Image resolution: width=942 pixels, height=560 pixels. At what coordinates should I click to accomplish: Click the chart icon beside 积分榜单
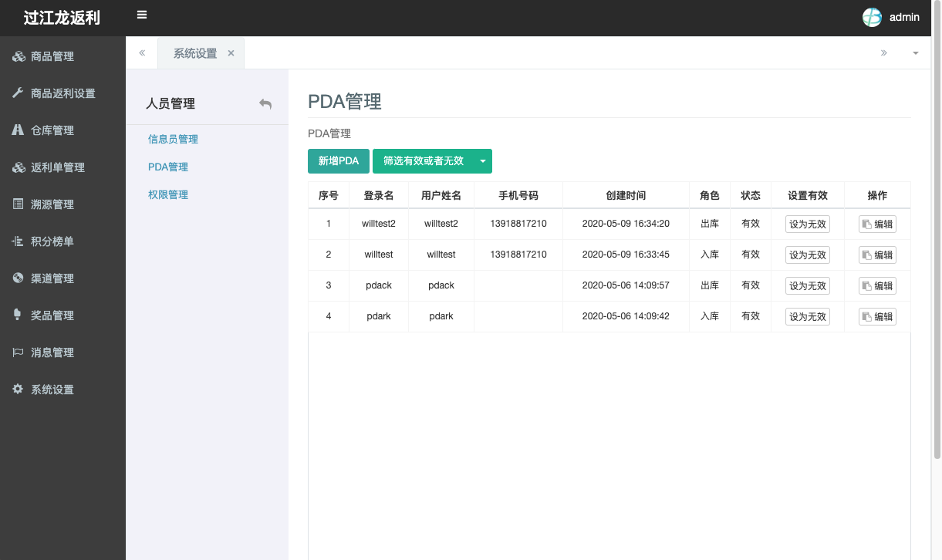18,241
